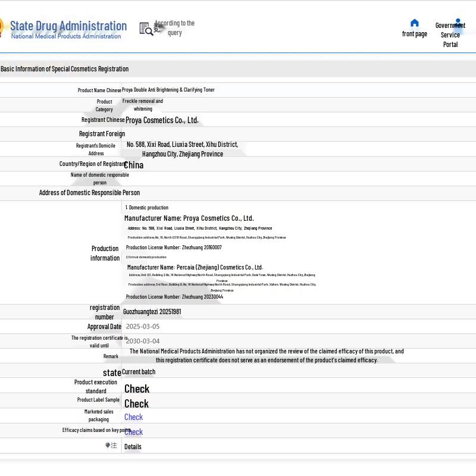
Task: Open the Details link in the note row
Action: pos(133,447)
